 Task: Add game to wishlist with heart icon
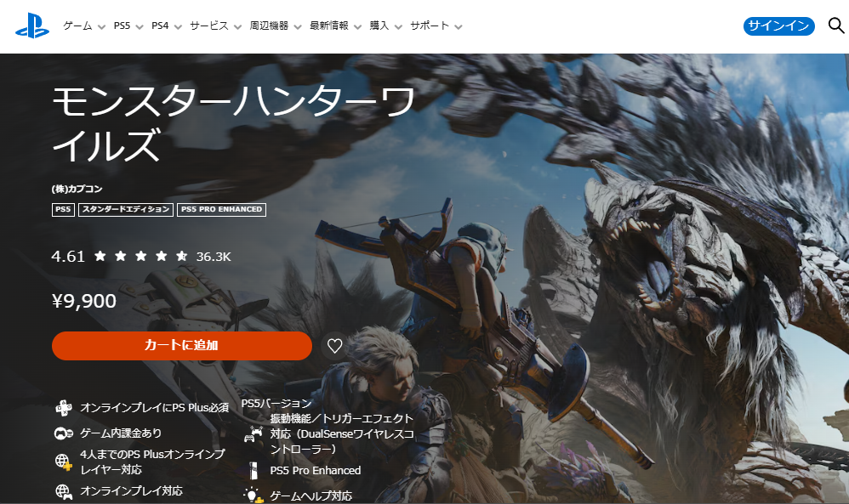(x=334, y=346)
